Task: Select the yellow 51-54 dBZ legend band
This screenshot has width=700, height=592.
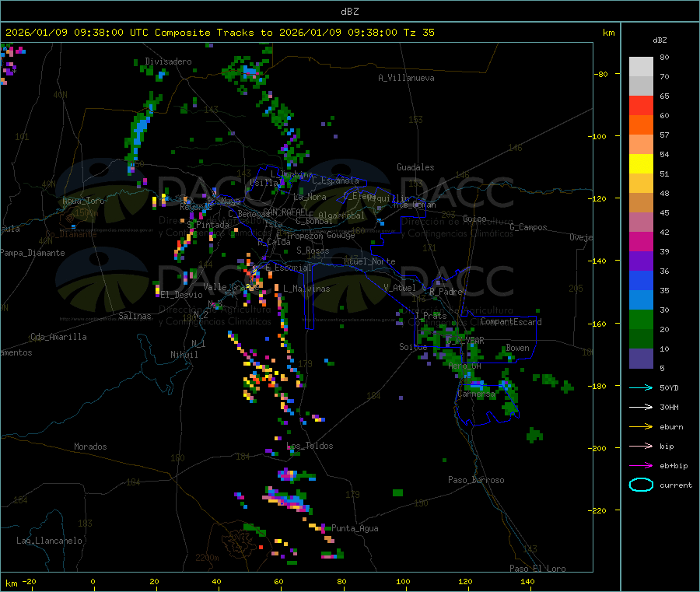Action: [641, 164]
